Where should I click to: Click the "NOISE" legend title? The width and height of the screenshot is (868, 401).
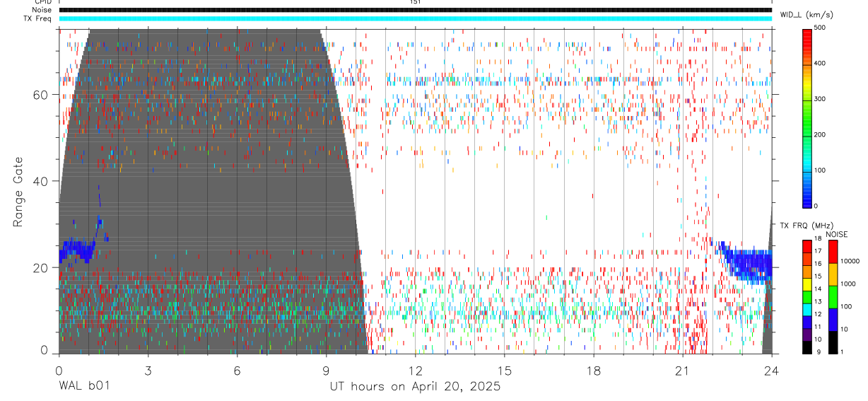click(836, 234)
